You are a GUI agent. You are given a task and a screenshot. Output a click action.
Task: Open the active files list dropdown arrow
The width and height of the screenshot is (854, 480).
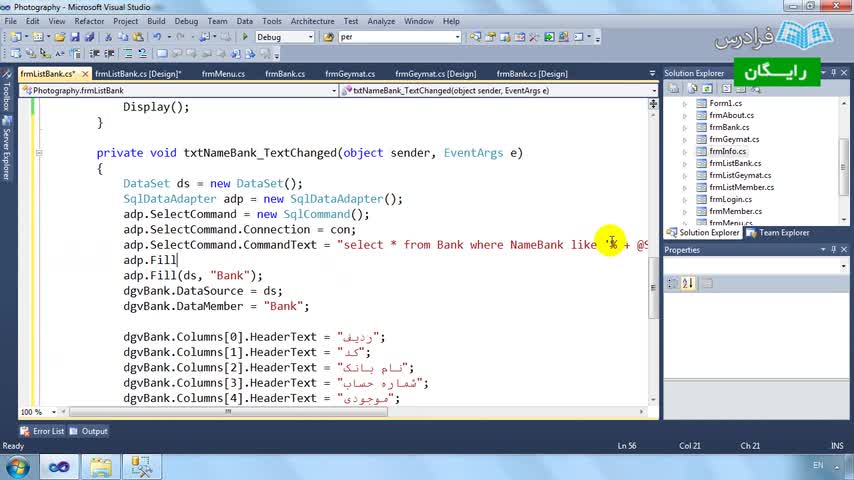tap(652, 74)
